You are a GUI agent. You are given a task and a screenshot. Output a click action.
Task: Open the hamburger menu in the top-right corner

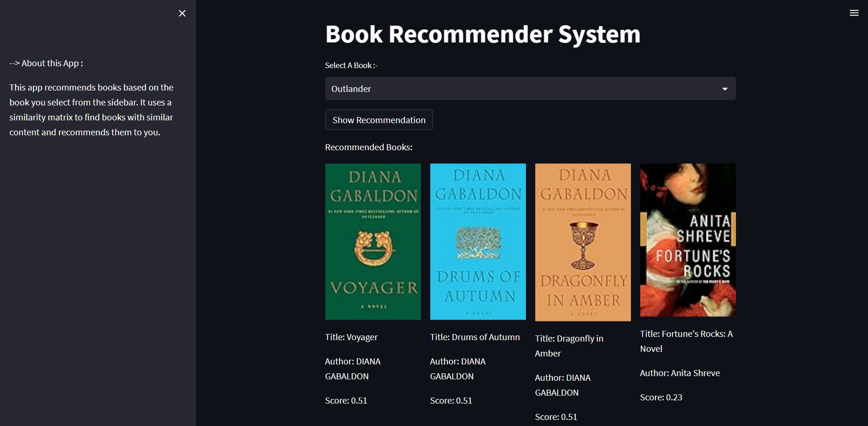tap(854, 13)
